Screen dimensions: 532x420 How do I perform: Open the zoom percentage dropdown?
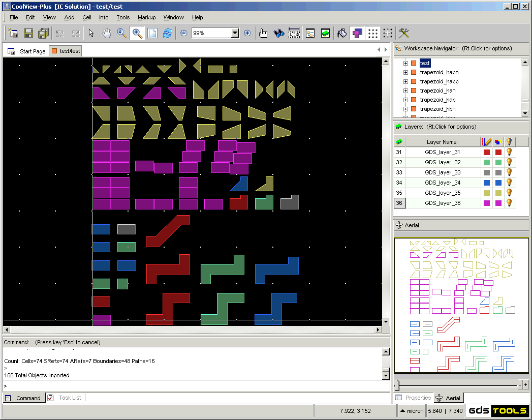tap(235, 33)
